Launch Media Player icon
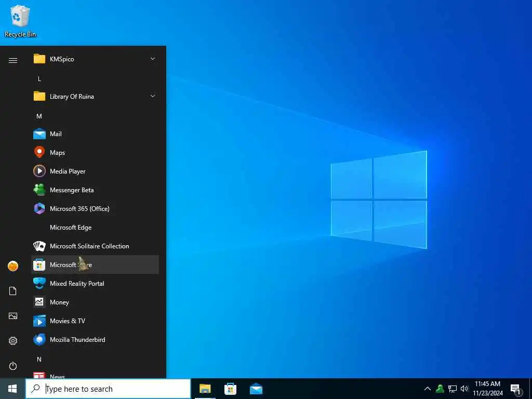The height and width of the screenshot is (399, 532). pos(39,171)
